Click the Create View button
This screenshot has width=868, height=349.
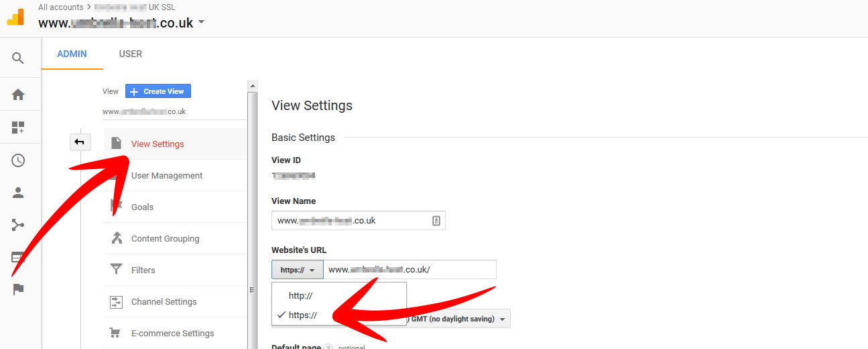click(158, 91)
